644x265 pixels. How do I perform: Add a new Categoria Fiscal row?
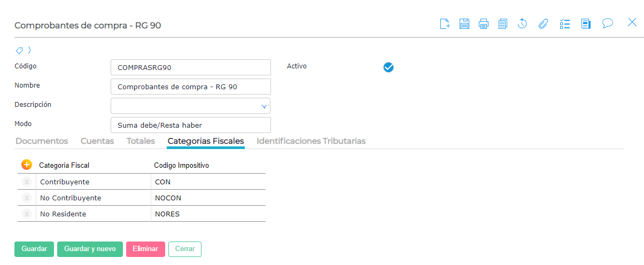[x=27, y=165]
